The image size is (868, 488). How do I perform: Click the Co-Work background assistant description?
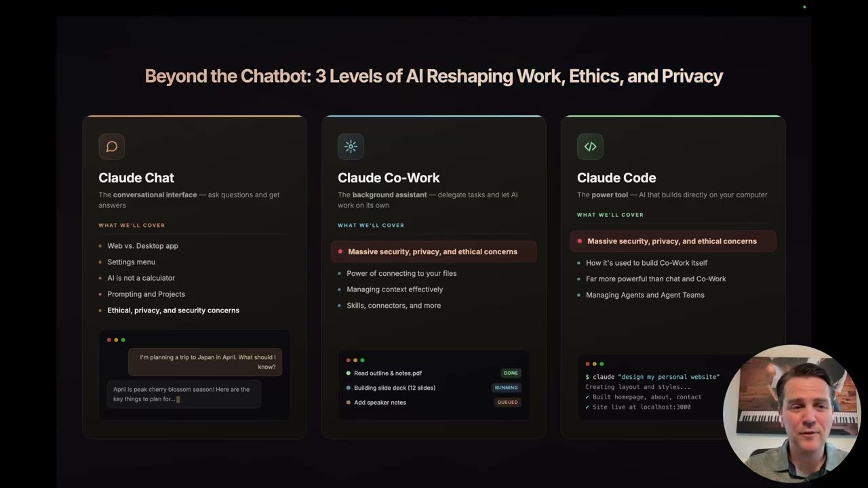pos(428,200)
